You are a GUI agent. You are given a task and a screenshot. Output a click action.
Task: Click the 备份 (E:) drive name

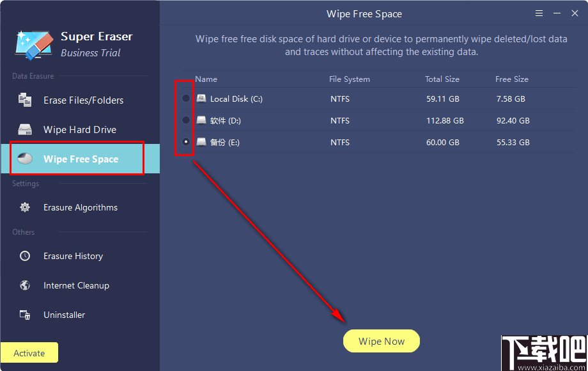224,142
